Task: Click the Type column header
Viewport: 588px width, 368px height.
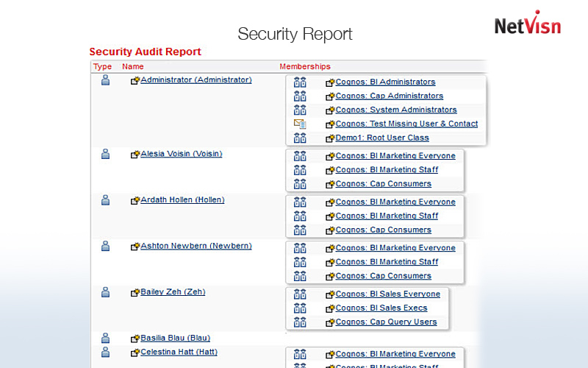Action: pos(102,66)
